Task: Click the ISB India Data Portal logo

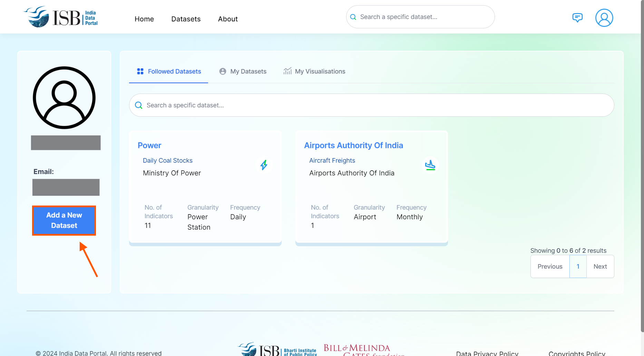Action: pyautogui.click(x=61, y=17)
